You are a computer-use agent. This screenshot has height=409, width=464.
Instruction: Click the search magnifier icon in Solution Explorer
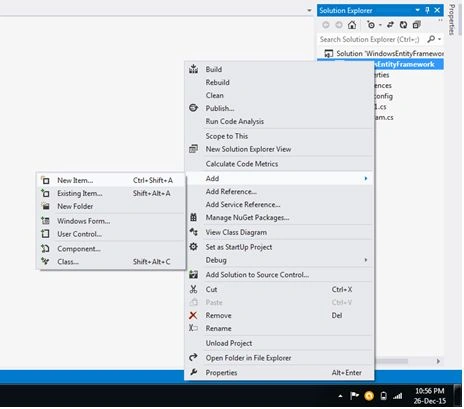pos(431,39)
